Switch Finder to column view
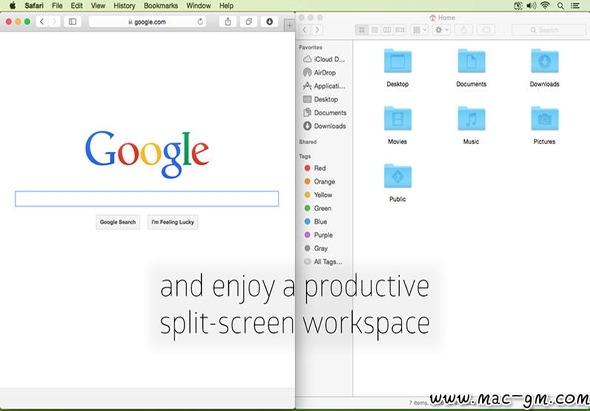Viewport: 590px width, 411px height. [387, 30]
